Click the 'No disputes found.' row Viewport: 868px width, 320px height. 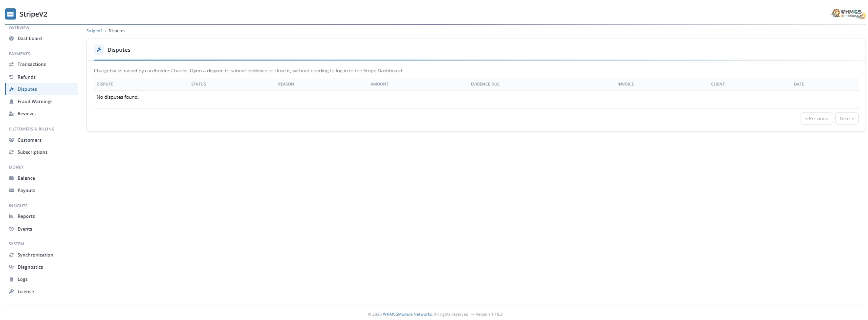coord(476,97)
